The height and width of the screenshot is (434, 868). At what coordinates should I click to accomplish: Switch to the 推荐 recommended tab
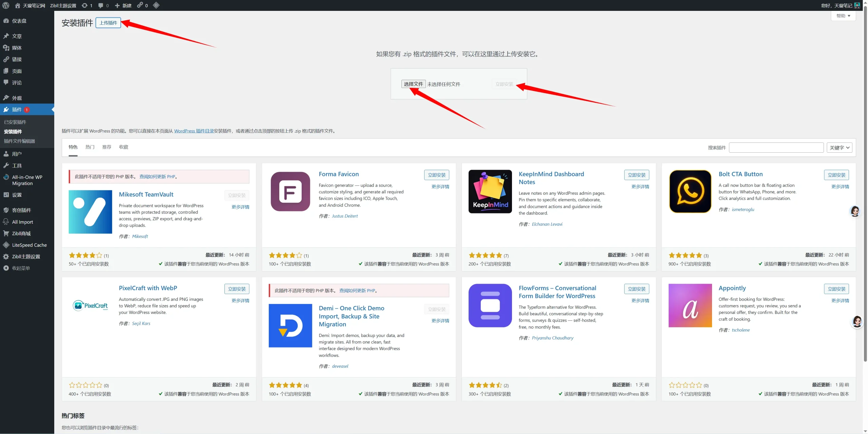[x=107, y=147]
